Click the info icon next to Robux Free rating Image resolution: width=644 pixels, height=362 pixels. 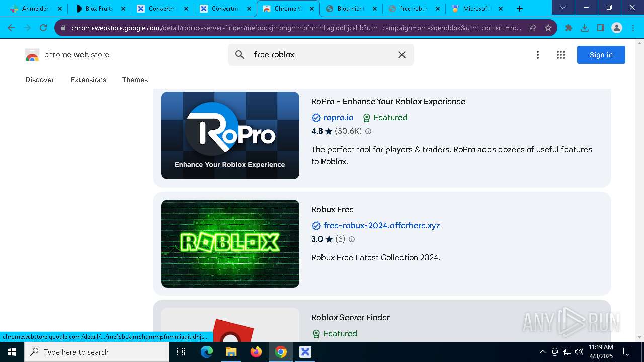pyautogui.click(x=352, y=239)
